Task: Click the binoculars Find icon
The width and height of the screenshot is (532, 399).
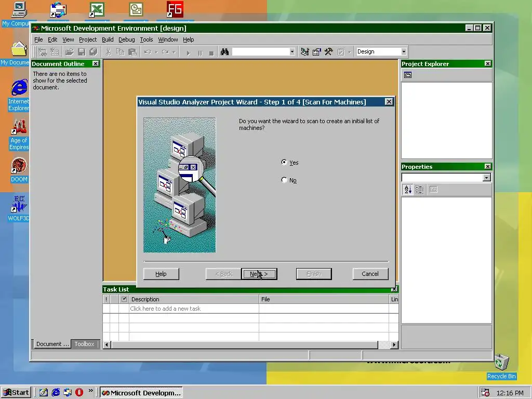Action: tap(224, 52)
